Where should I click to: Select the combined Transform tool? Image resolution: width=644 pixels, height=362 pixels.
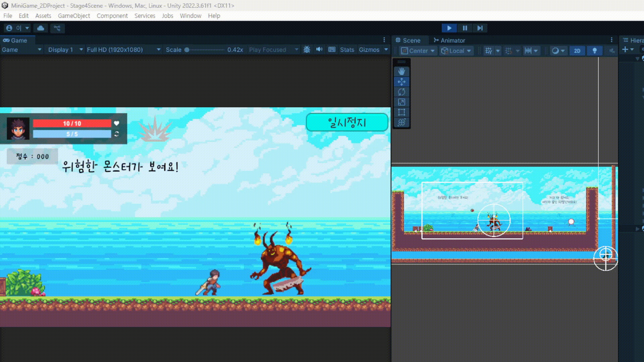[401, 122]
